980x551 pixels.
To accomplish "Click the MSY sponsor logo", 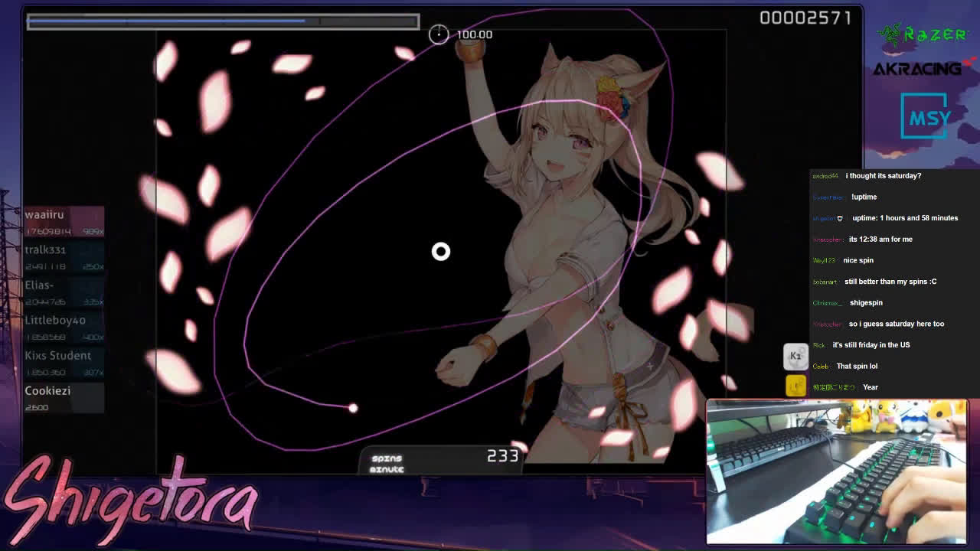I will (x=926, y=116).
